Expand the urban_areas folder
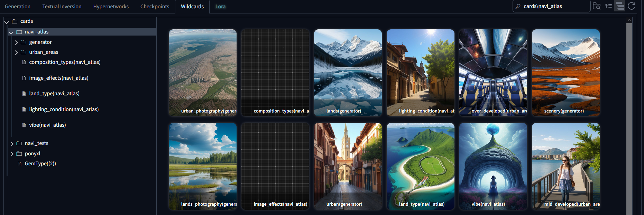 pos(16,52)
